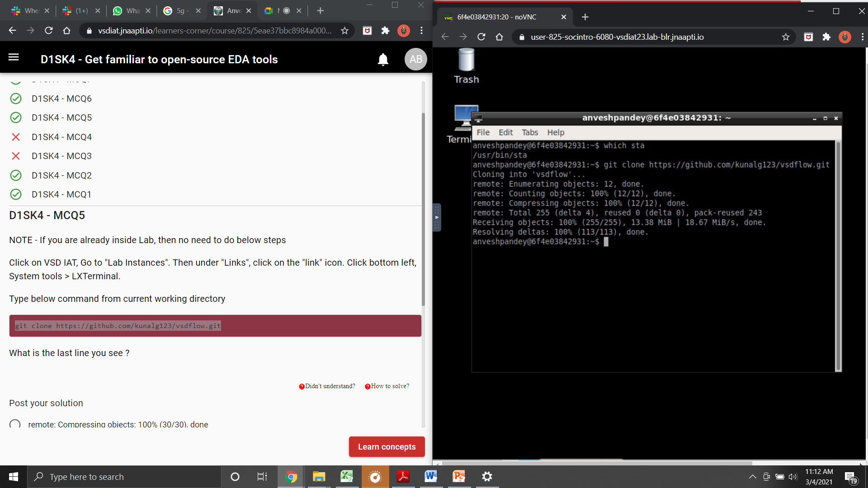Open the hamburger menu in course page
The width and height of the screenshot is (868, 488).
[x=14, y=57]
